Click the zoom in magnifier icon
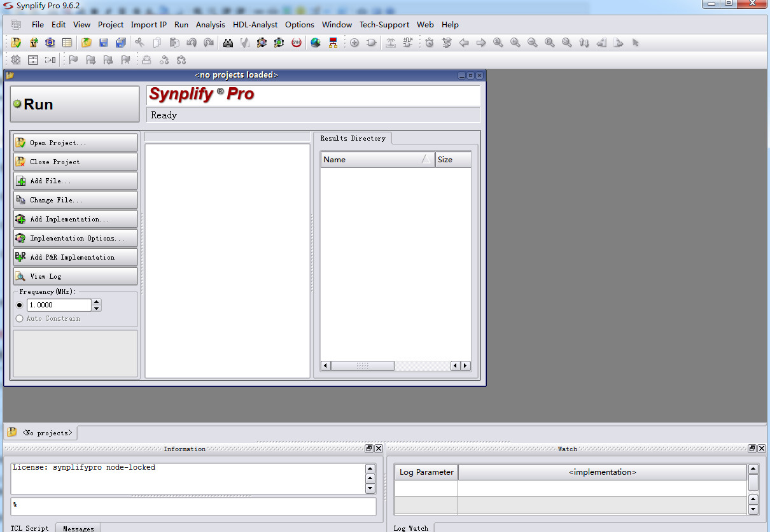 tap(515, 43)
